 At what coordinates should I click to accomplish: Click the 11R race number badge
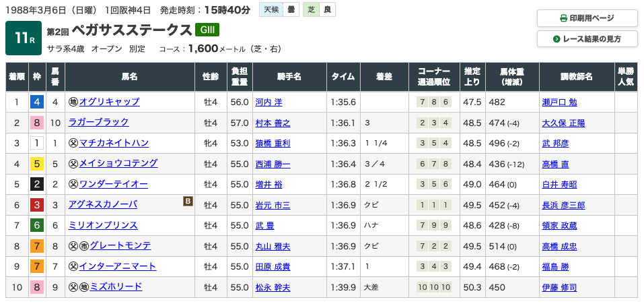click(x=24, y=38)
